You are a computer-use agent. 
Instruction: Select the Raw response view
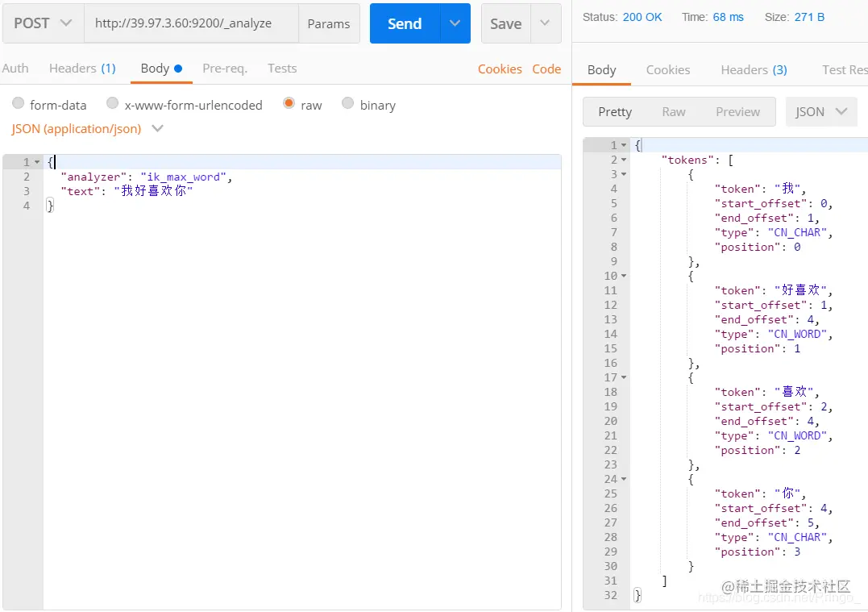tap(674, 112)
